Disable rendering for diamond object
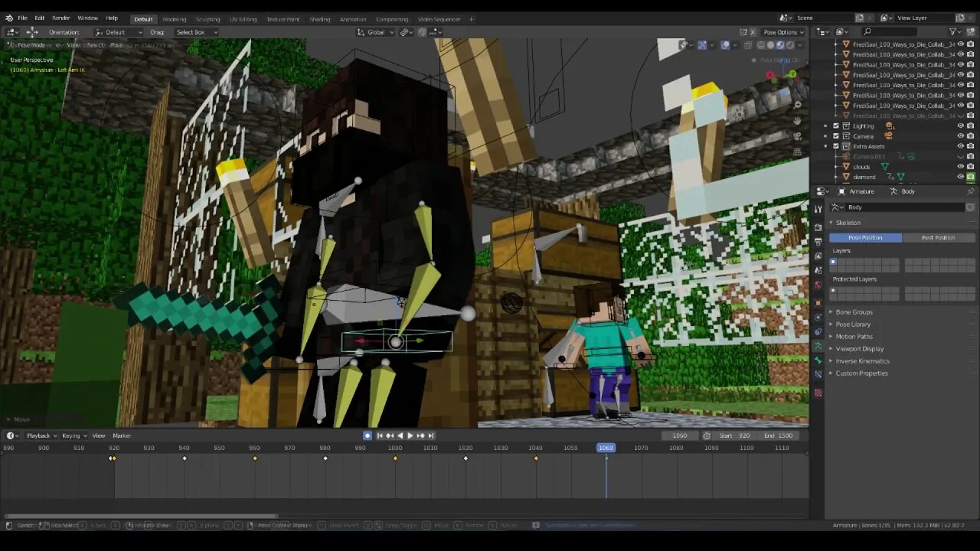 pyautogui.click(x=971, y=177)
